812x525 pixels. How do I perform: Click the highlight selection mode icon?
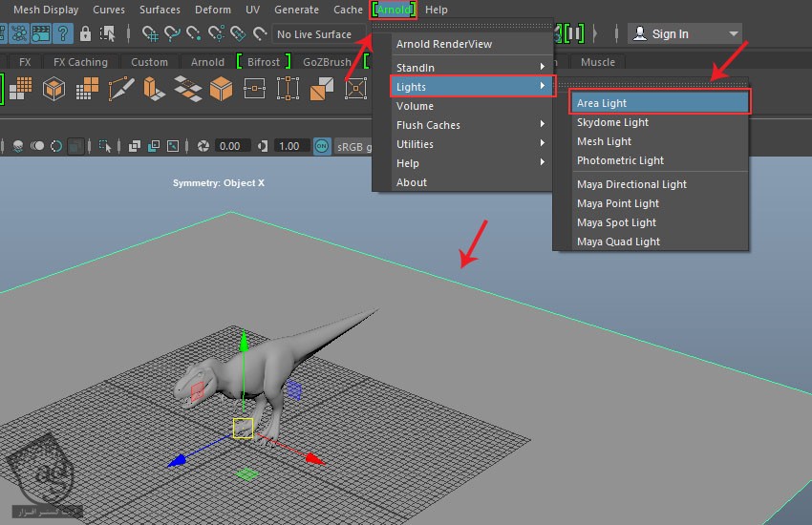click(x=107, y=34)
